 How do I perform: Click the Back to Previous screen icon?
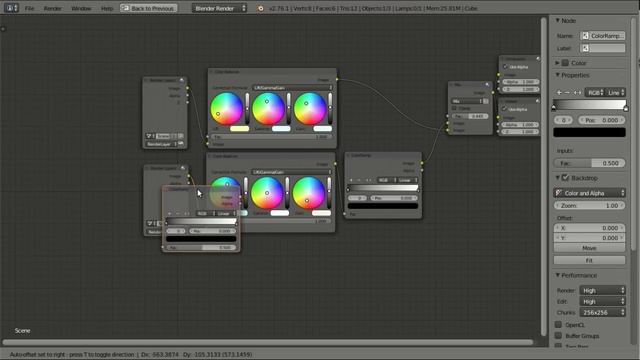(126, 8)
